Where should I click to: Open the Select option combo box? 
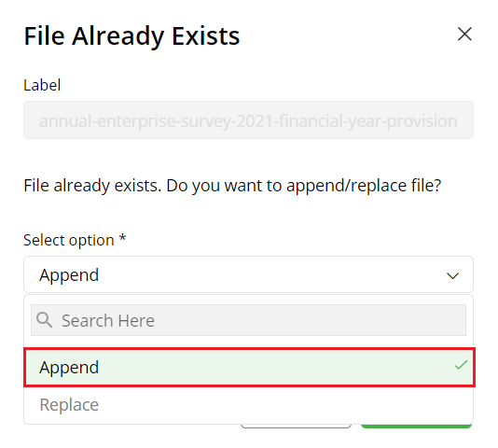248,274
